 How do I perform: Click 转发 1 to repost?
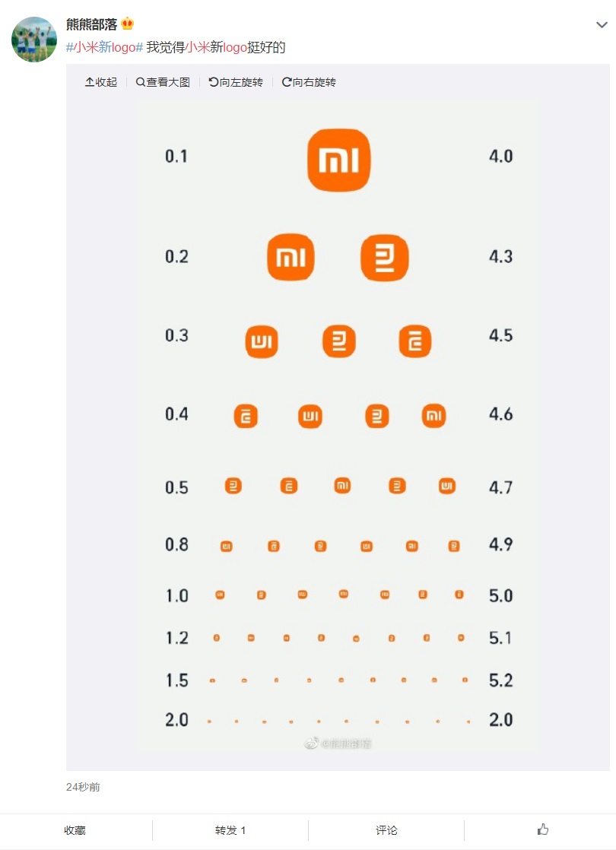point(230,830)
